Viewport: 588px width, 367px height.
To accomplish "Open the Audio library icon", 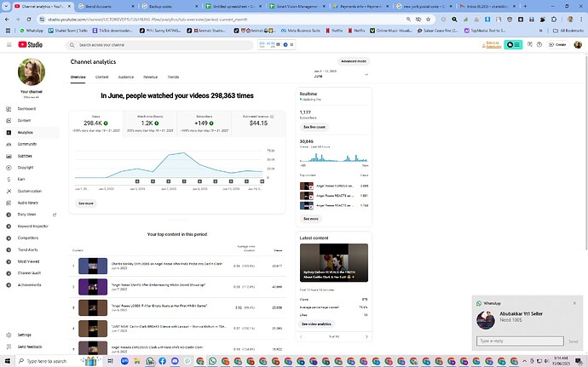I will tap(9, 203).
